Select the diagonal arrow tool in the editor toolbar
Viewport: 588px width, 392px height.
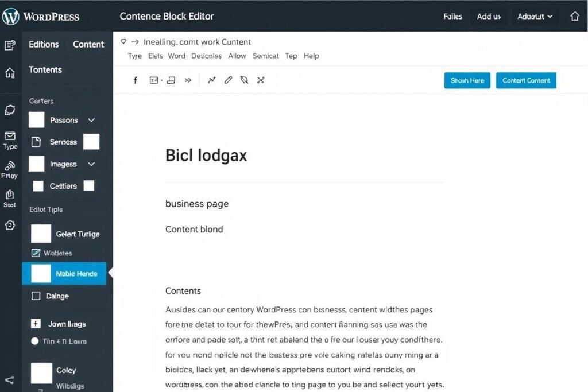tap(211, 80)
